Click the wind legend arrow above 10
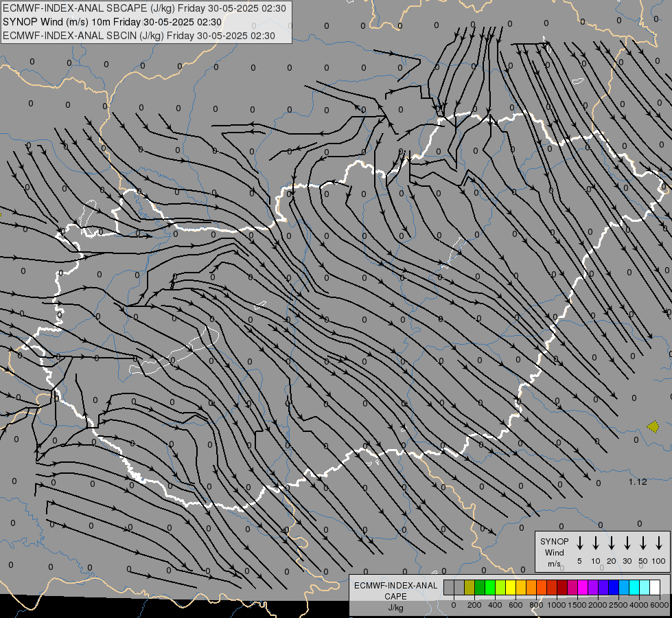 tap(596, 543)
